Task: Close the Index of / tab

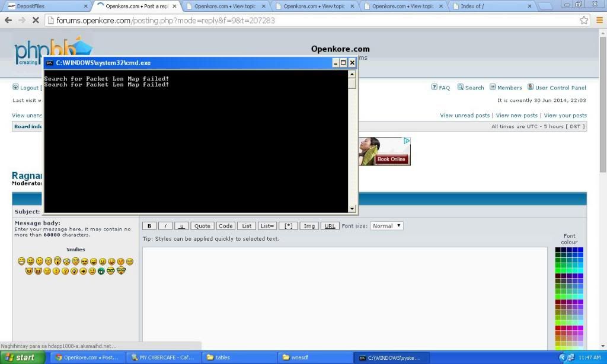Action: [x=529, y=6]
